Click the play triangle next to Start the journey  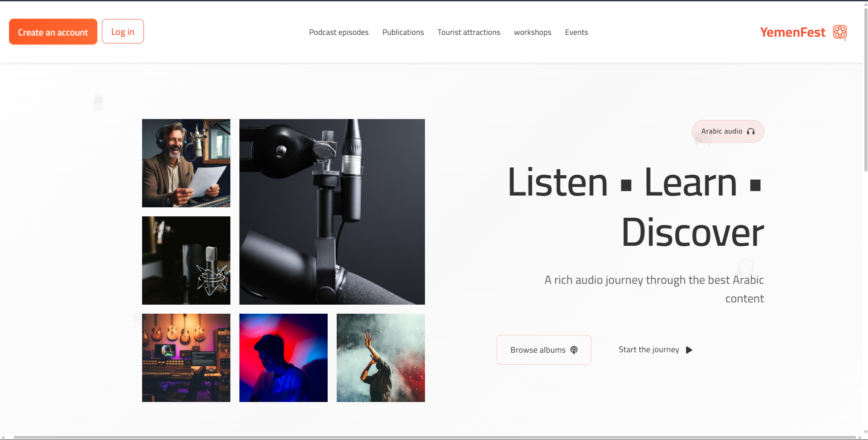[x=689, y=350]
